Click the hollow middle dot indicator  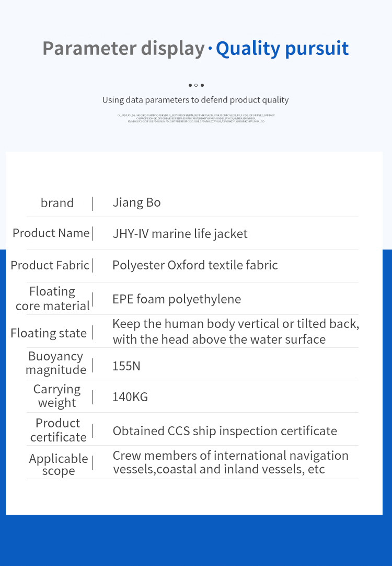point(196,85)
